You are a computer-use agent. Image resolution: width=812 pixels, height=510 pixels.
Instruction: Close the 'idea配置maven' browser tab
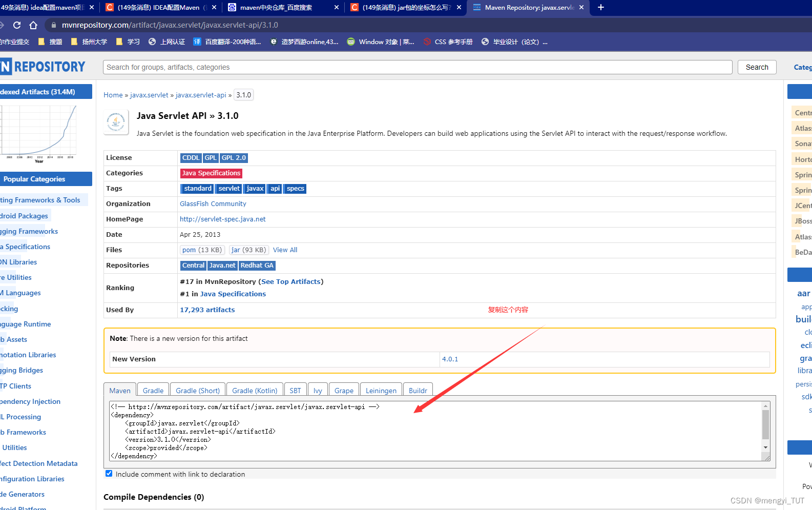pyautogui.click(x=92, y=7)
